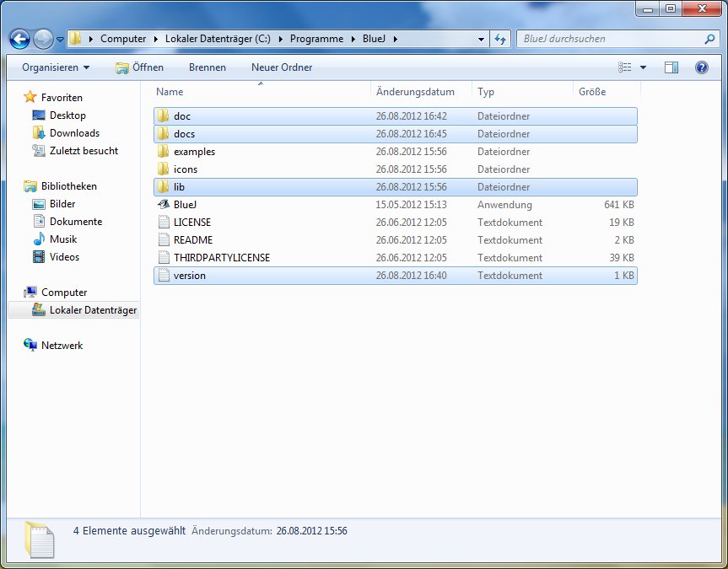Open the Organisieren dropdown menu
The image size is (728, 569).
tap(56, 67)
